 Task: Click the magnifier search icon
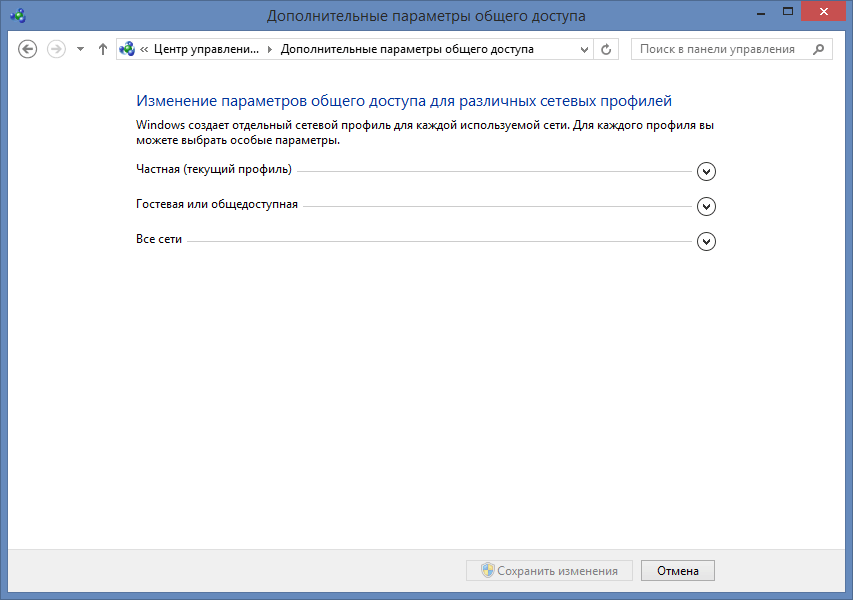819,49
